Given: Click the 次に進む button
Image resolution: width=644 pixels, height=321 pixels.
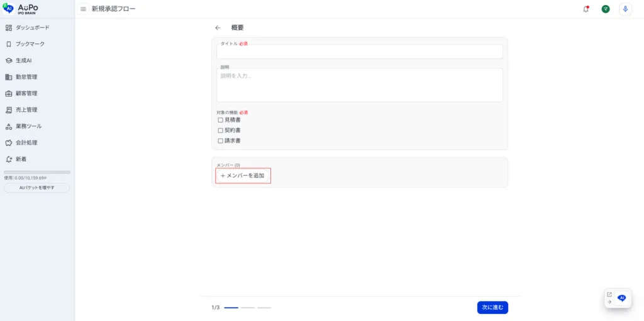Looking at the screenshot, I should (492, 307).
